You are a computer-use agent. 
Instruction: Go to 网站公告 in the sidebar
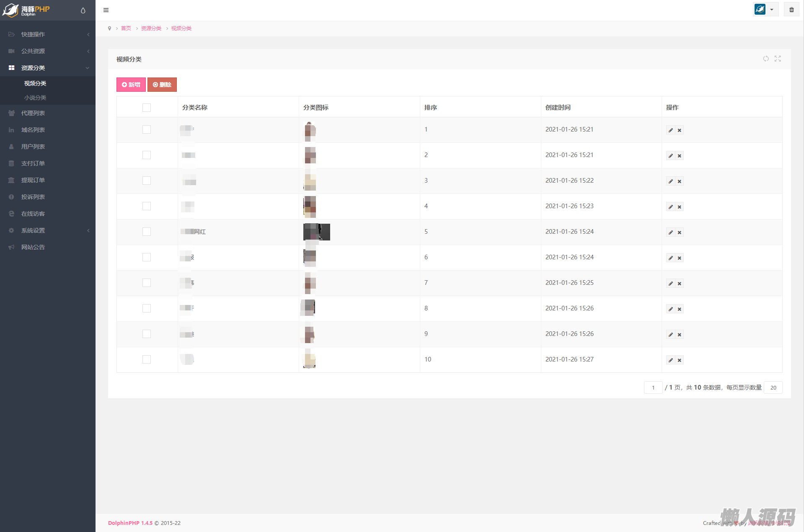point(48,247)
